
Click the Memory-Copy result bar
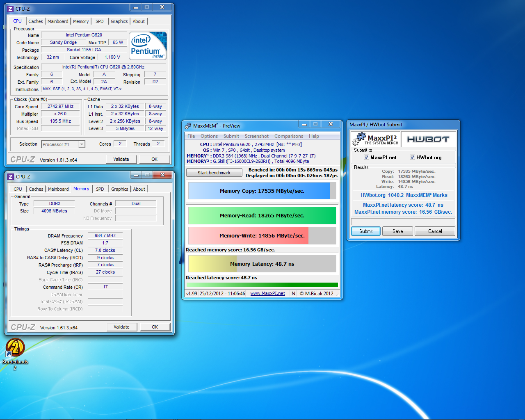tap(262, 191)
